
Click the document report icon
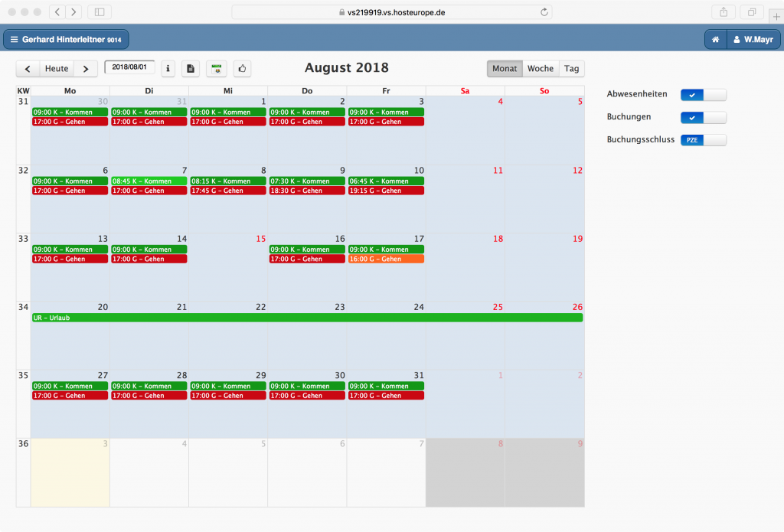click(190, 68)
